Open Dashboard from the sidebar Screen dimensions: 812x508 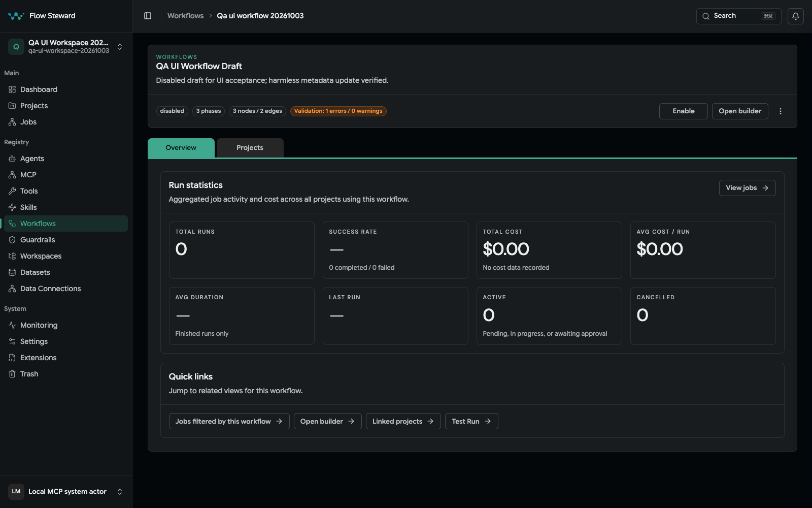(x=66, y=89)
